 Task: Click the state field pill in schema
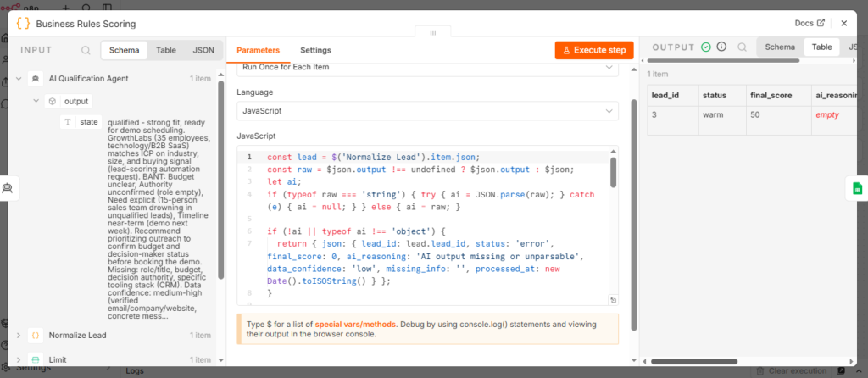coord(81,122)
